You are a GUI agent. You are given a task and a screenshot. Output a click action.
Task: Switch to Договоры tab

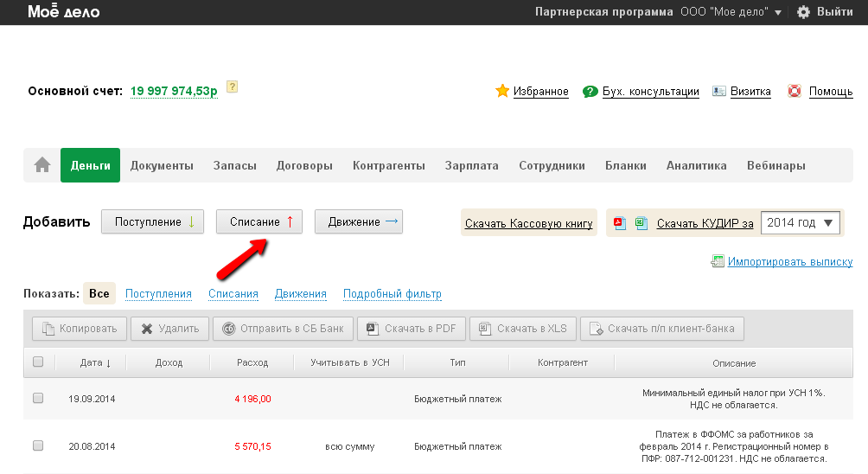tap(304, 165)
